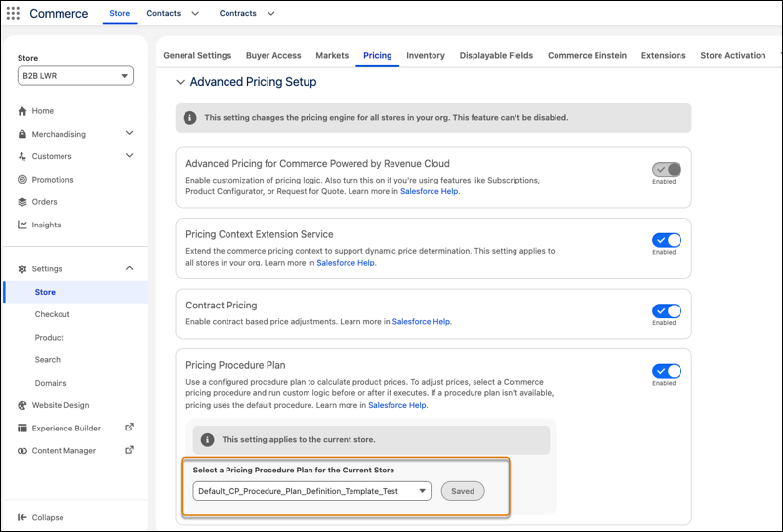This screenshot has height=532, width=783.
Task: Open the Displayable Fields tab
Action: (x=496, y=55)
